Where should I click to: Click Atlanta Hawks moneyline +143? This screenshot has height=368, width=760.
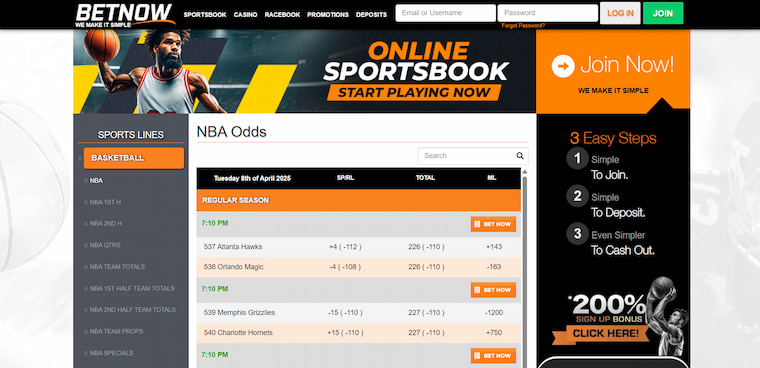493,247
